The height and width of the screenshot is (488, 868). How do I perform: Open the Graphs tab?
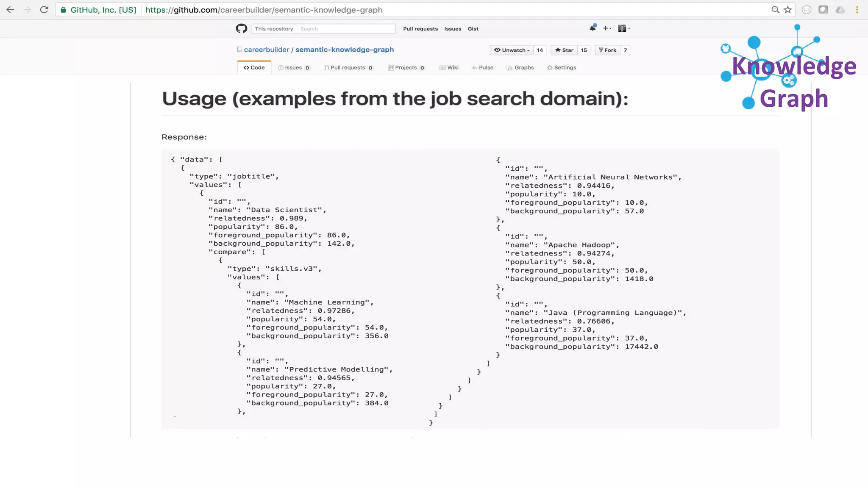click(520, 67)
